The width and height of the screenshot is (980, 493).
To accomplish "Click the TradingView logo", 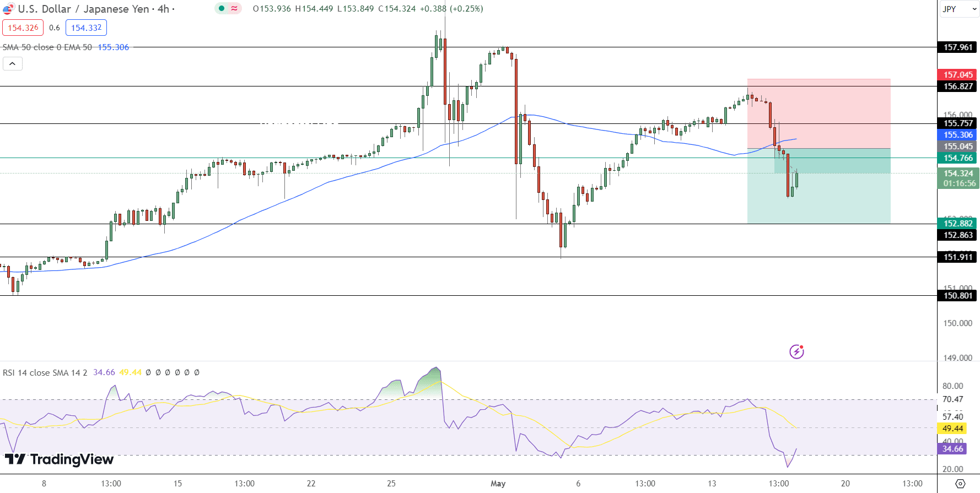I will [x=59, y=459].
